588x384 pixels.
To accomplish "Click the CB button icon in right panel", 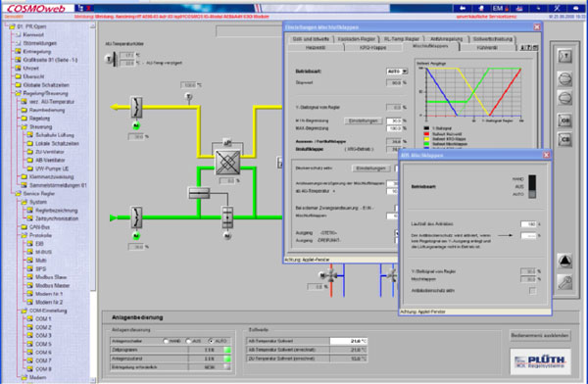I will (x=564, y=139).
